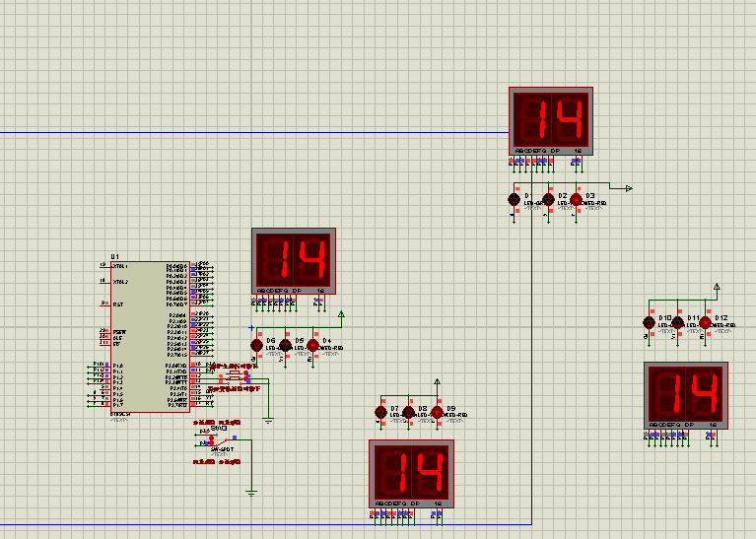Select LED D2
Image resolution: width=756 pixels, height=539 pixels.
(548, 199)
